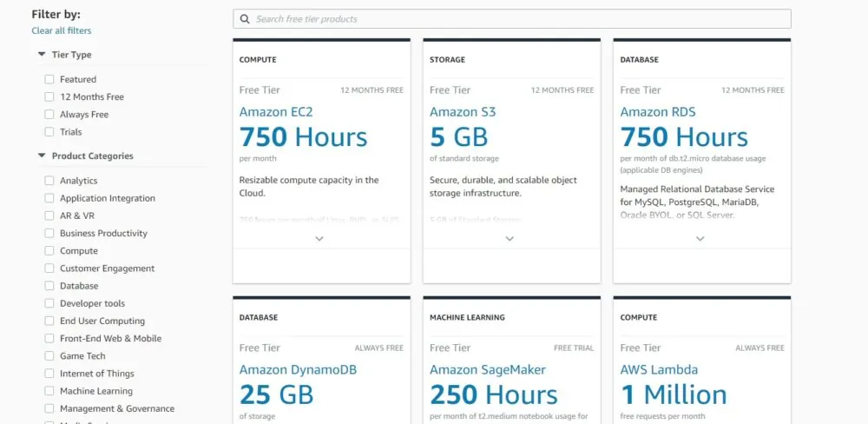Click ALWAYS FREE badge on DynamoDB card
Screen dimensions: 868x424
pos(379,348)
